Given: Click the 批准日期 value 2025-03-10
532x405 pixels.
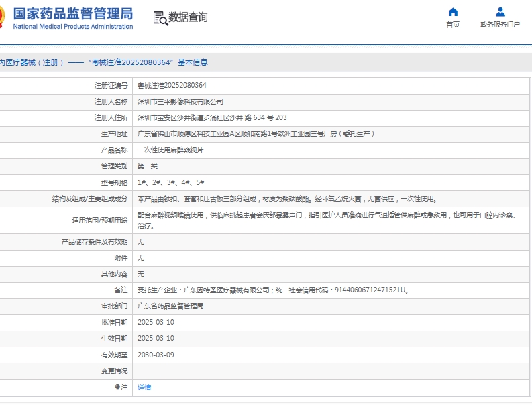Looking at the screenshot, I should tap(156, 323).
